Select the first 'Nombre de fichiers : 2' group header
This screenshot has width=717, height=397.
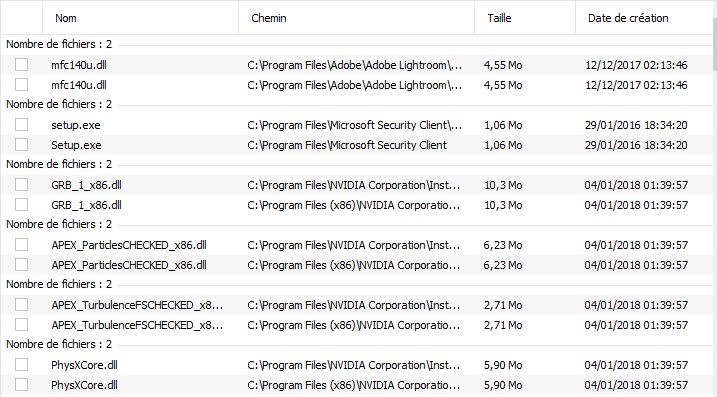[59, 44]
